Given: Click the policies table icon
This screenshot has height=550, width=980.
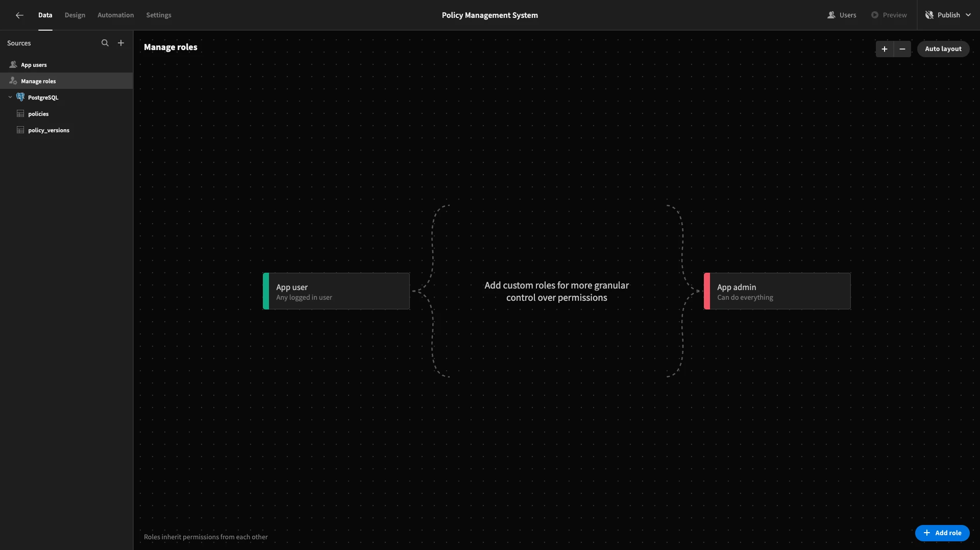Looking at the screenshot, I should (x=20, y=113).
